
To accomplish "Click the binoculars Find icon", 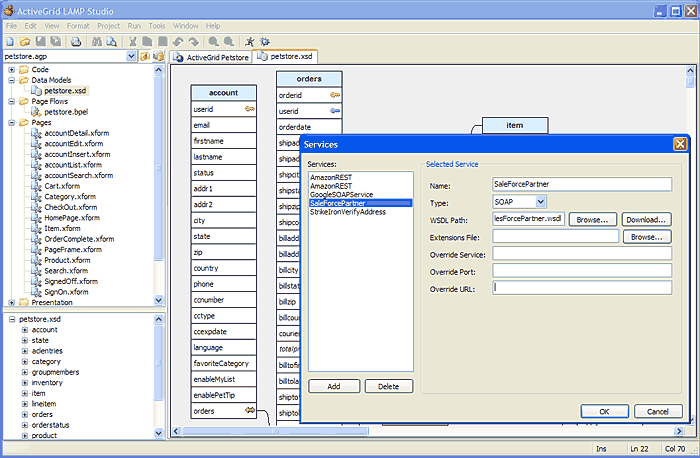I will tap(97, 41).
